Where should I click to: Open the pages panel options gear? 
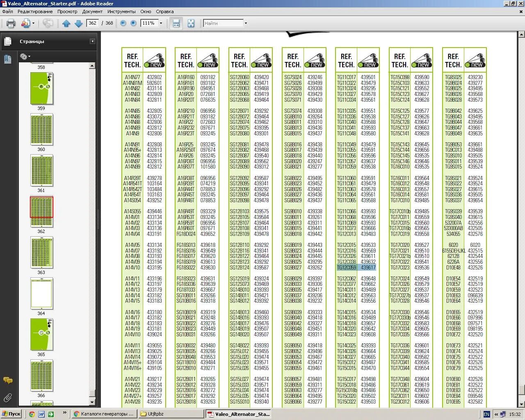(25, 57)
